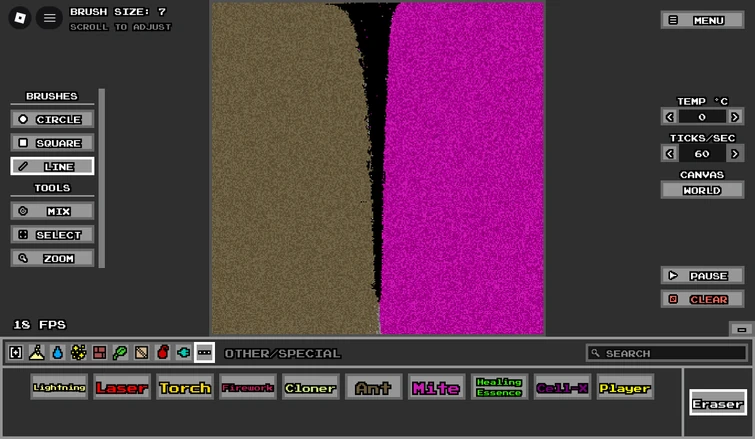This screenshot has width=755, height=439.
Task: Open the yellow sparkles category
Action: click(x=78, y=353)
